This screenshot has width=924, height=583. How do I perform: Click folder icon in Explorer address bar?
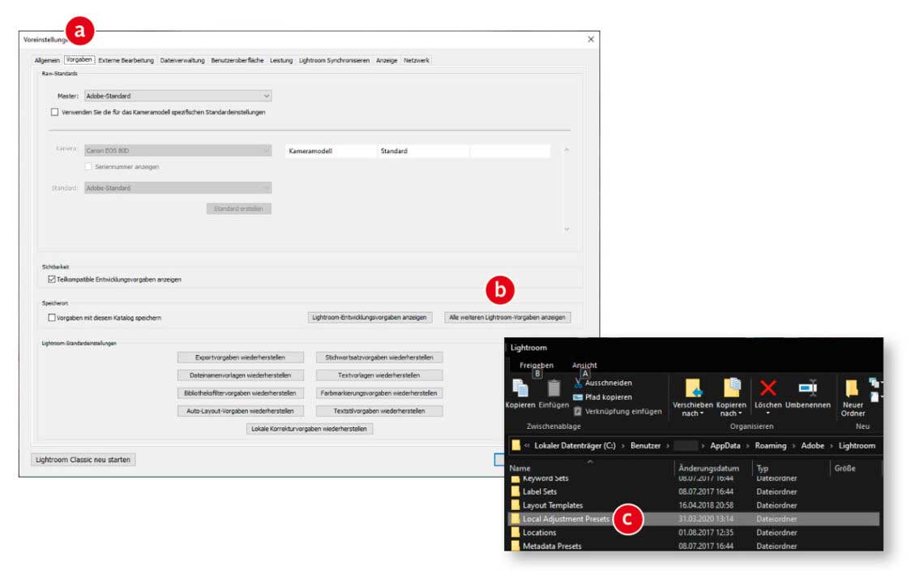tap(516, 446)
